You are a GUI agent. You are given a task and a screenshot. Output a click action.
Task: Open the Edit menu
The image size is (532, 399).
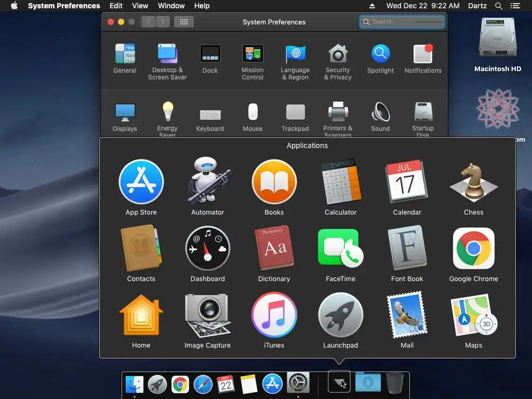tap(116, 6)
